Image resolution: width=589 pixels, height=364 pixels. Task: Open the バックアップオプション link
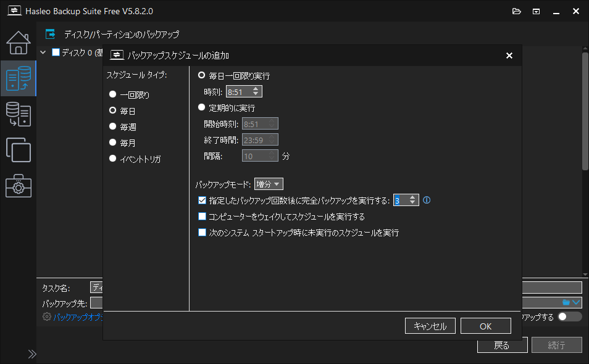pos(78,317)
